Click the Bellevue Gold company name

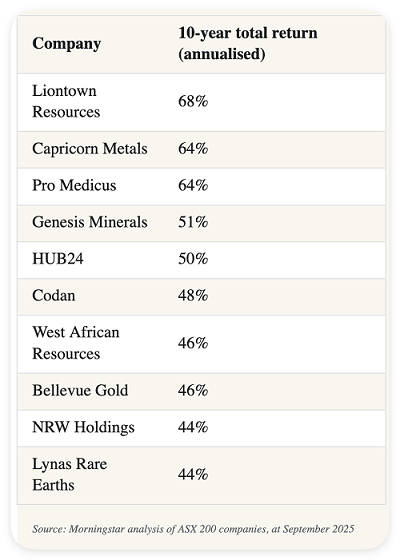point(80,391)
